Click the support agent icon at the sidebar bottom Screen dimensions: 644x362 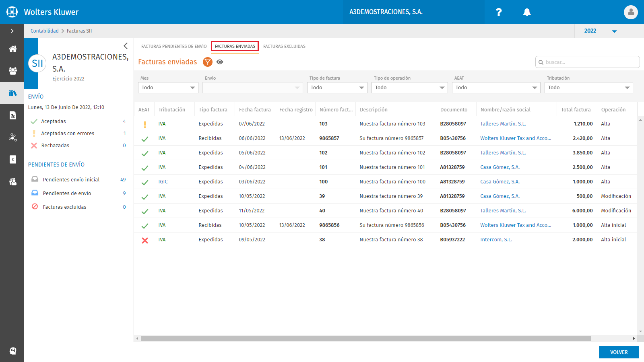pos(12,351)
